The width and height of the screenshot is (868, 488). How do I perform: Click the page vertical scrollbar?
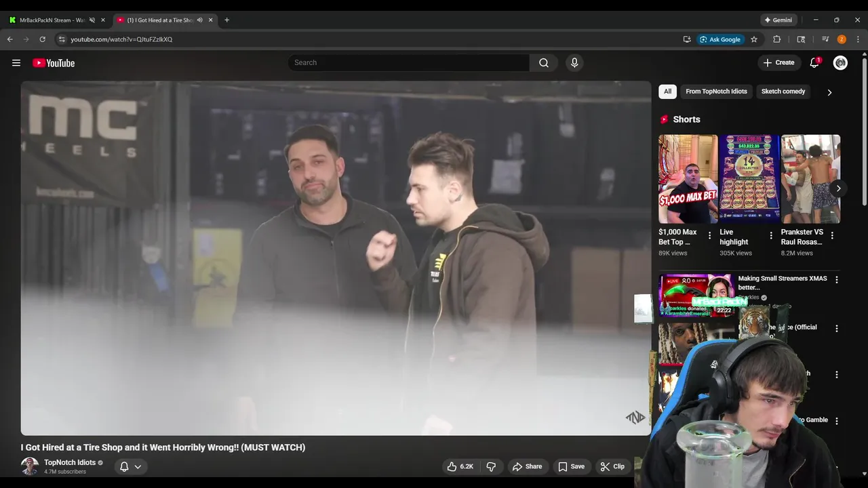(x=864, y=131)
